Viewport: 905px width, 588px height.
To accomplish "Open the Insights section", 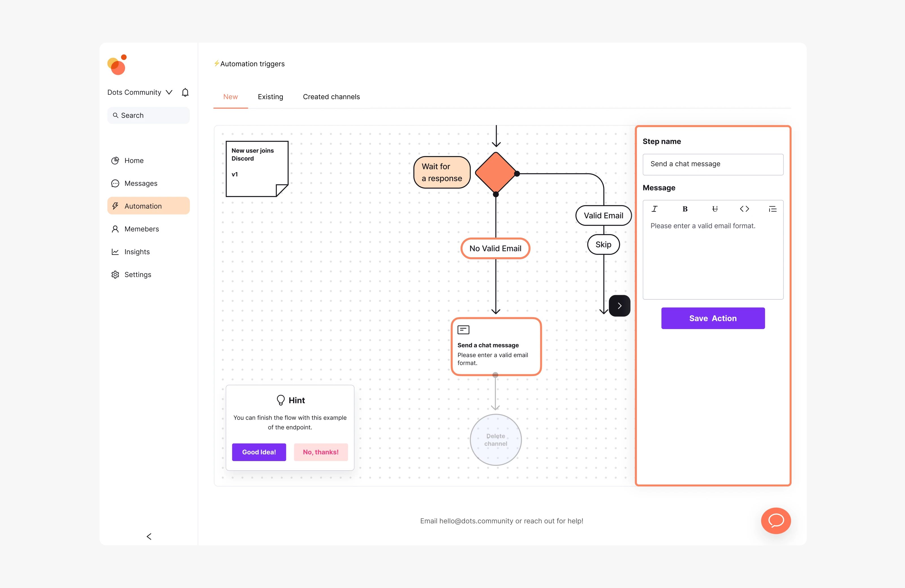I will 148,252.
